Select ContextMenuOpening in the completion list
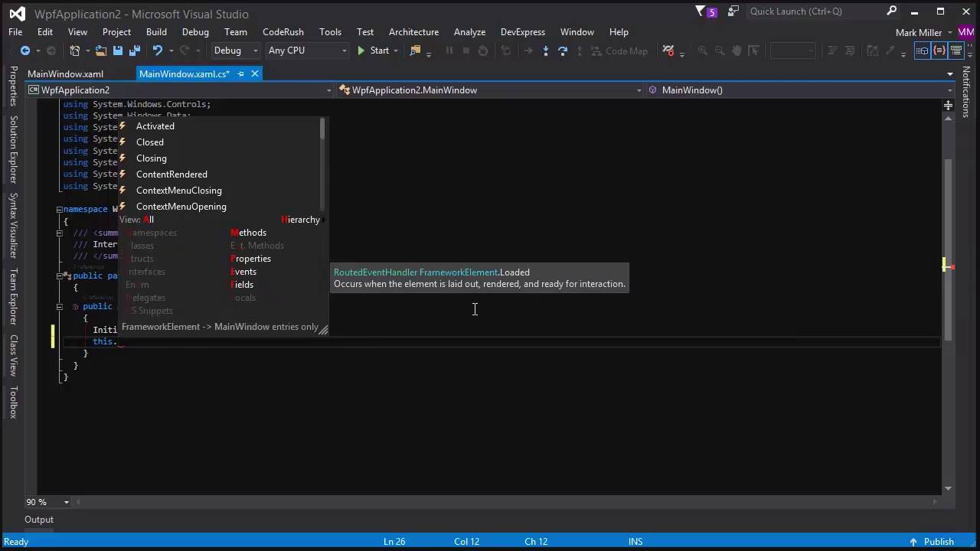Screen dimensions: 980x551 pyautogui.click(x=218, y=207)
